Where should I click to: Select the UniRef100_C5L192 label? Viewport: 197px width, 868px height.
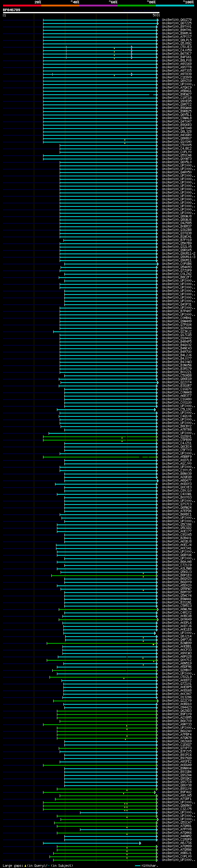point(177,410)
